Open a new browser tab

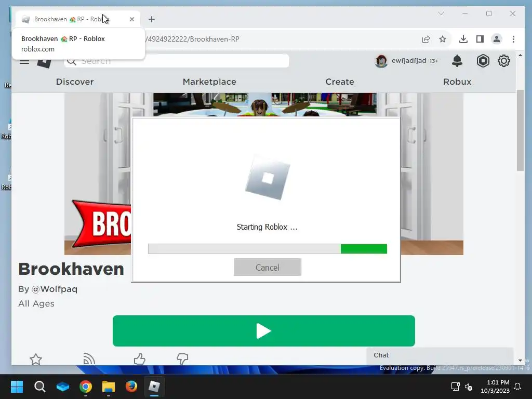click(152, 19)
